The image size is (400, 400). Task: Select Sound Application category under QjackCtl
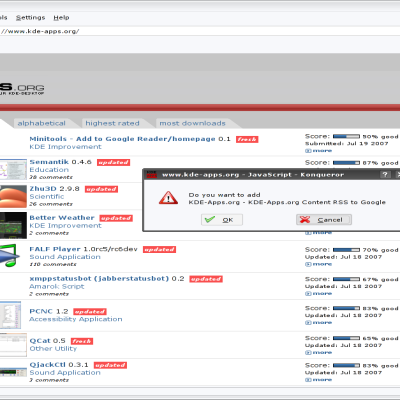point(65,373)
